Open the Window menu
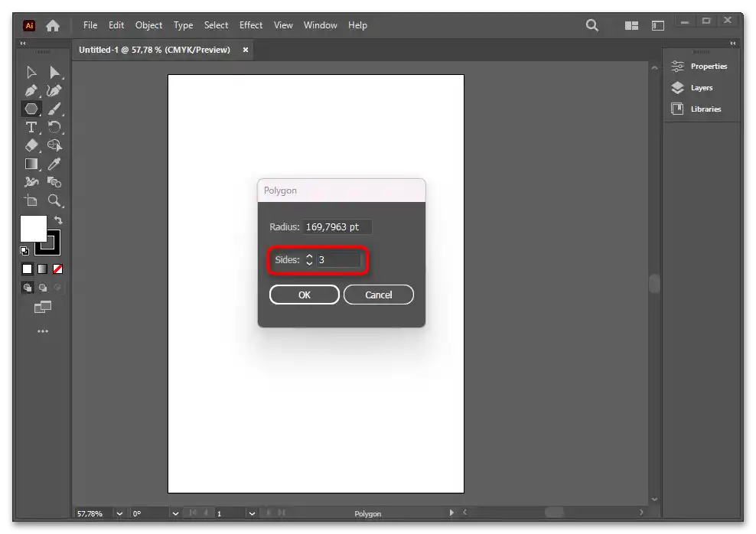The height and width of the screenshot is (534, 756). point(320,25)
